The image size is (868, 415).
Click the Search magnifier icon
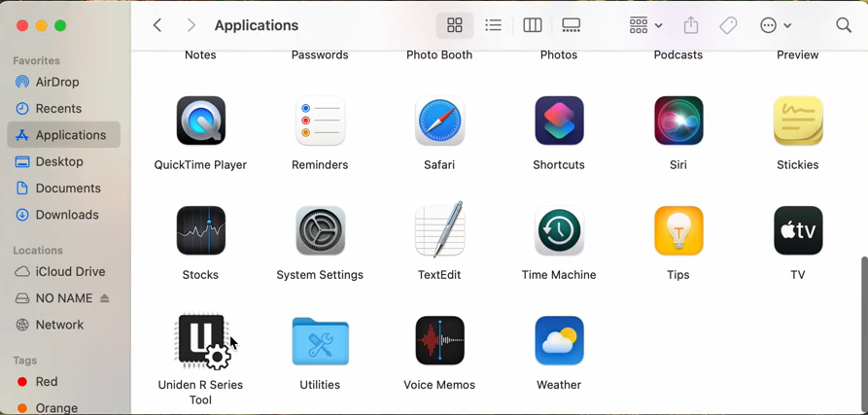point(844,25)
